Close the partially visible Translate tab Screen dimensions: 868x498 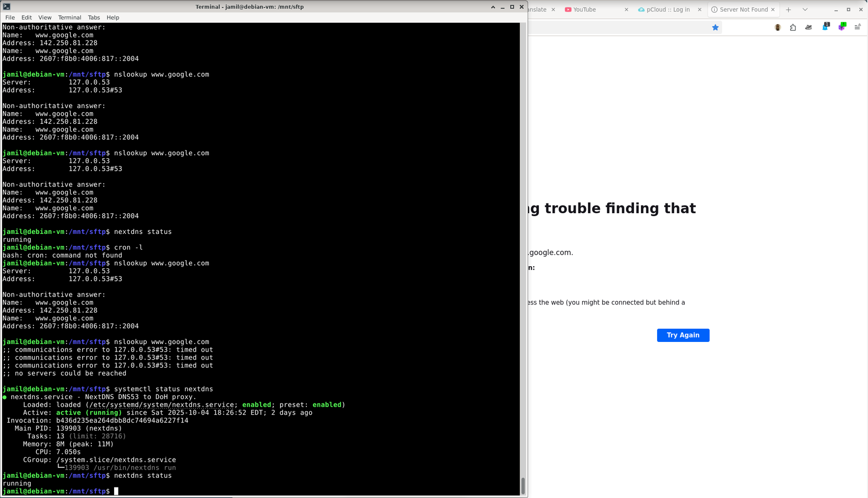pyautogui.click(x=553, y=10)
